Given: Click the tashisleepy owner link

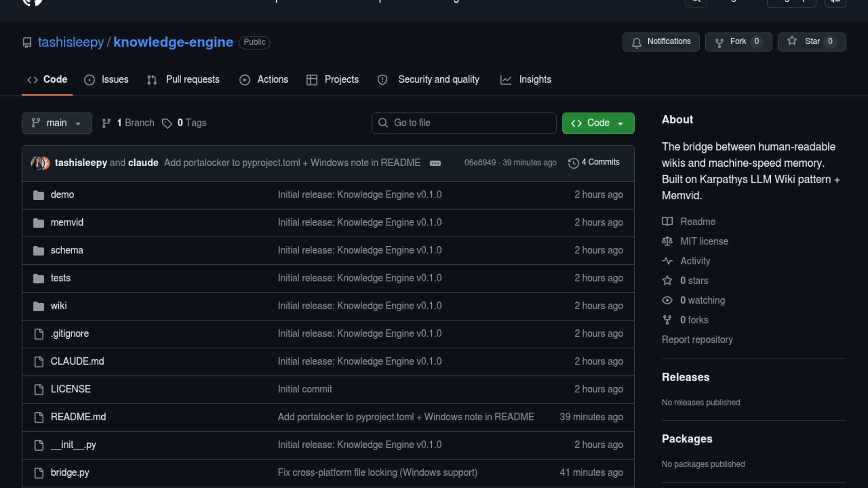Looking at the screenshot, I should [71, 42].
